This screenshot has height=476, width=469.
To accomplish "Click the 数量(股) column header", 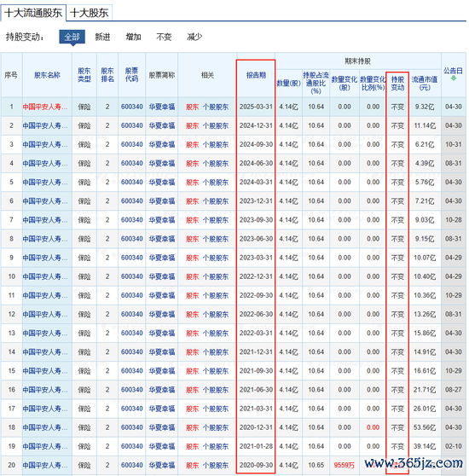I will [288, 84].
